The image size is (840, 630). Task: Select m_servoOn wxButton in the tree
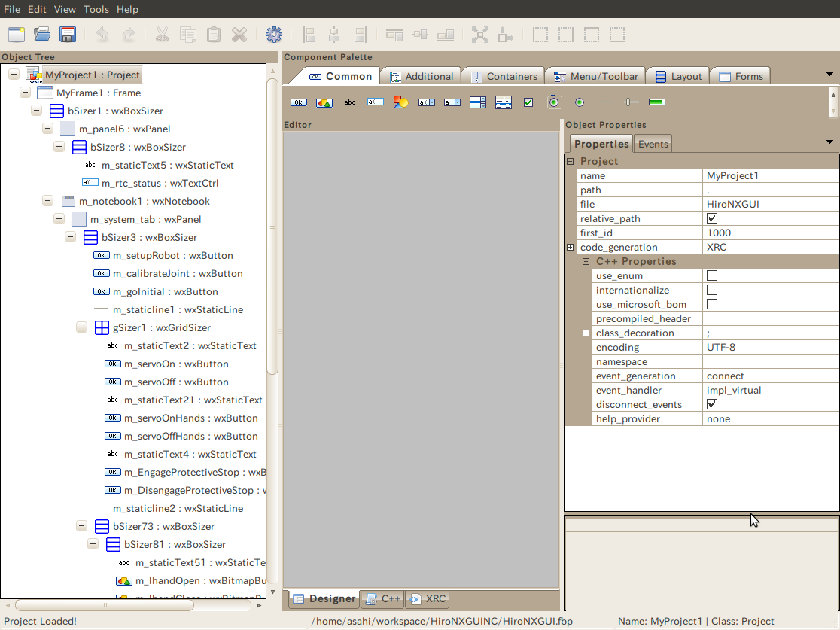(175, 364)
